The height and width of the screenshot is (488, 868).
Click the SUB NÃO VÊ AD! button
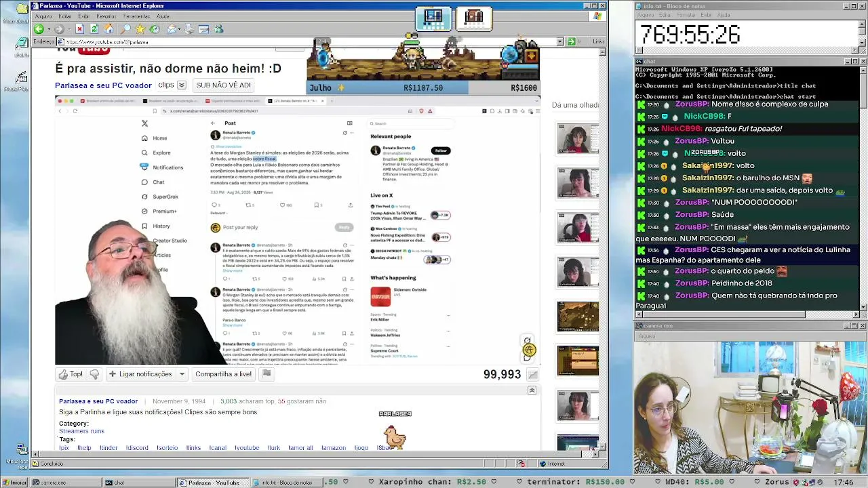[223, 85]
